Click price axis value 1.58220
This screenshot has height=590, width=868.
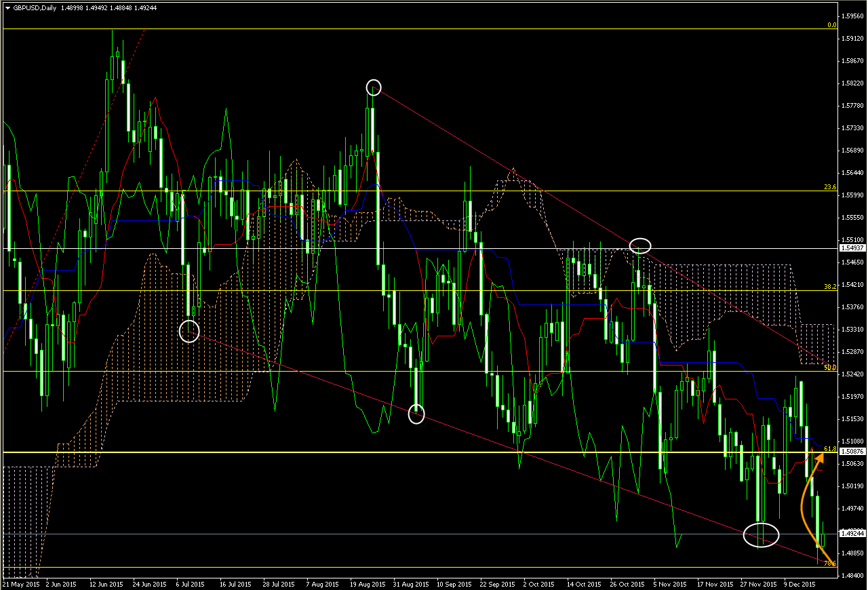852,83
